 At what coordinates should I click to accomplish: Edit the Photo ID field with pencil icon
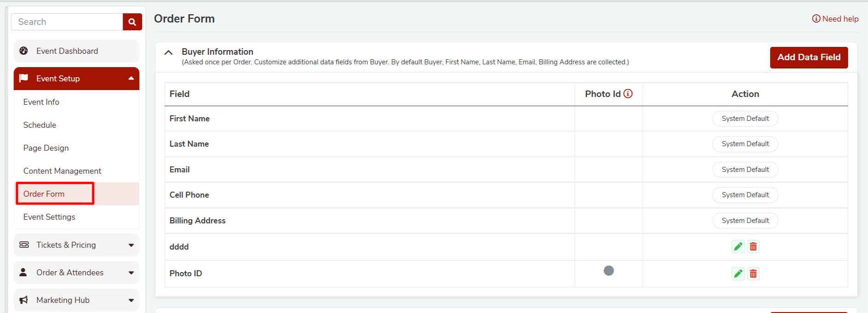coord(738,274)
